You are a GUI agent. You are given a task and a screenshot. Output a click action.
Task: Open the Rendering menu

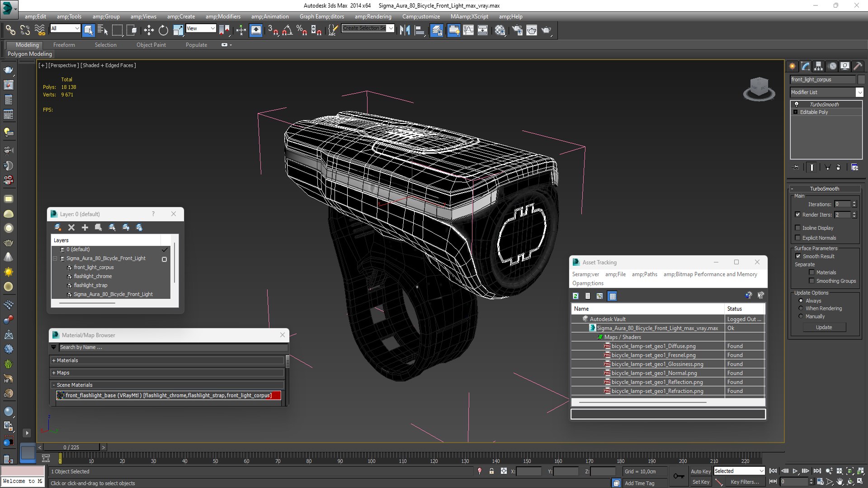373,16
